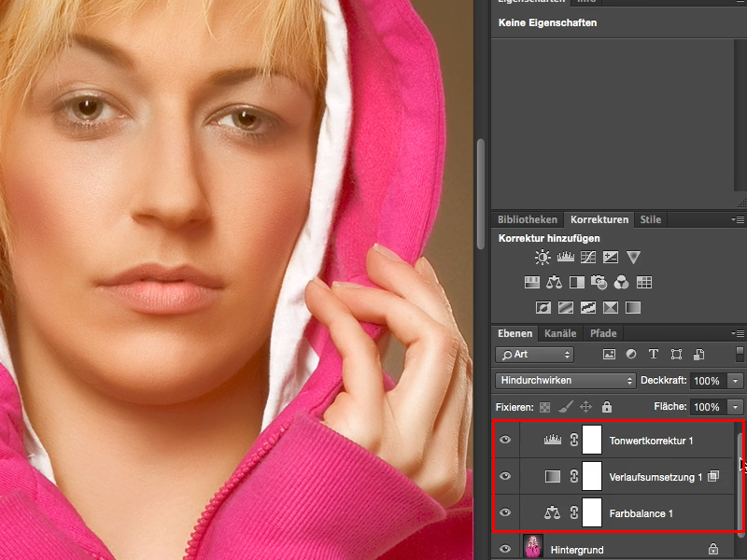Click the gradient icon on Verlaufsumsetzung 1 layer
Image resolution: width=747 pixels, height=560 pixels.
click(553, 476)
